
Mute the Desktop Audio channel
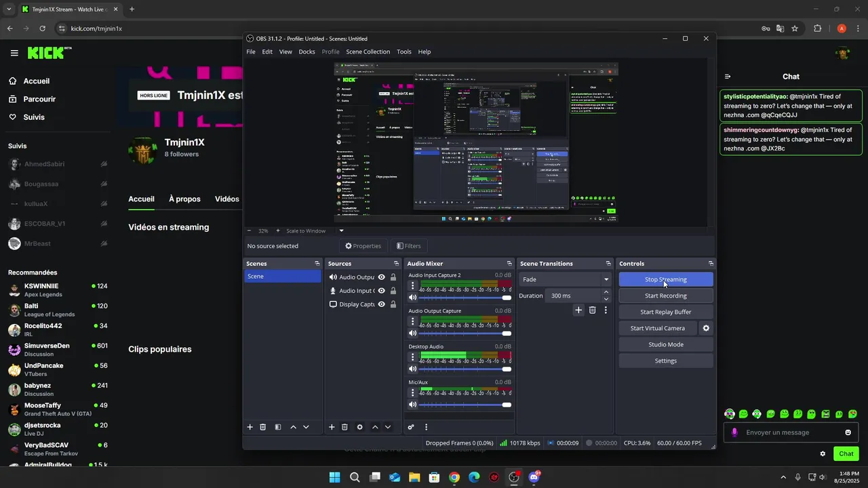coord(412,369)
